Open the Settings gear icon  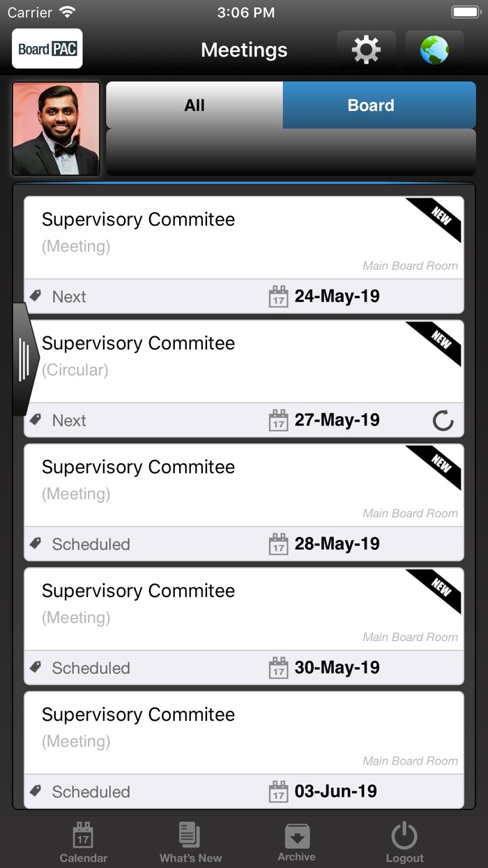pos(366,50)
